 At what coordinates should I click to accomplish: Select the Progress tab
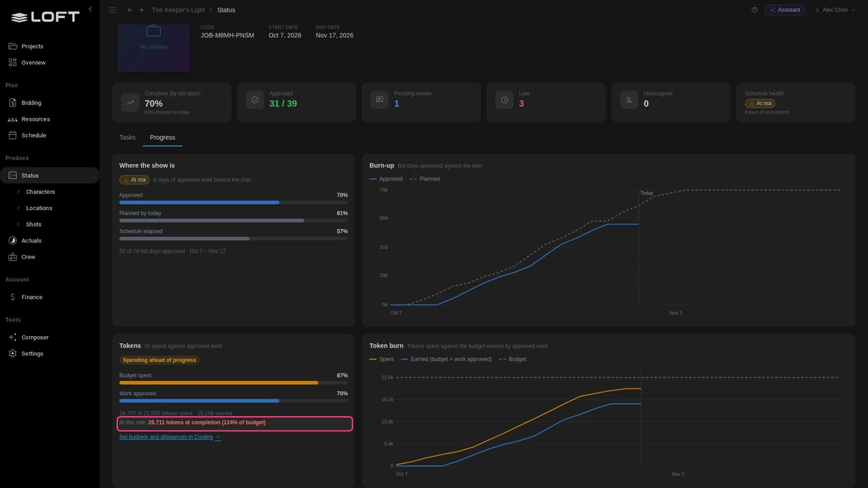[x=163, y=138]
